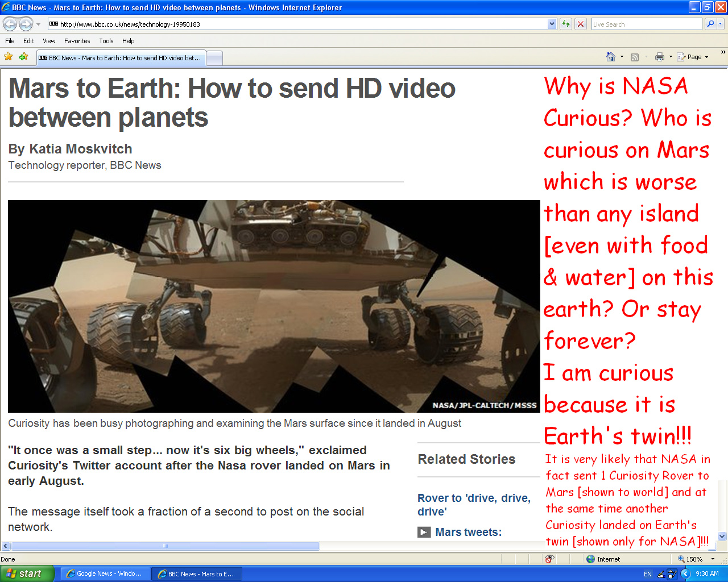Go forward with the Forward arrow button

pos(26,24)
